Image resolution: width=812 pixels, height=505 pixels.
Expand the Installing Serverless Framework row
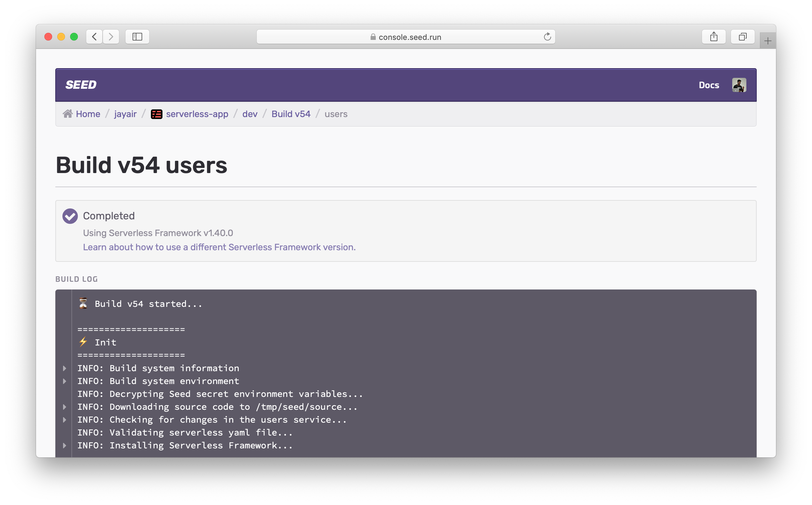[x=65, y=445]
